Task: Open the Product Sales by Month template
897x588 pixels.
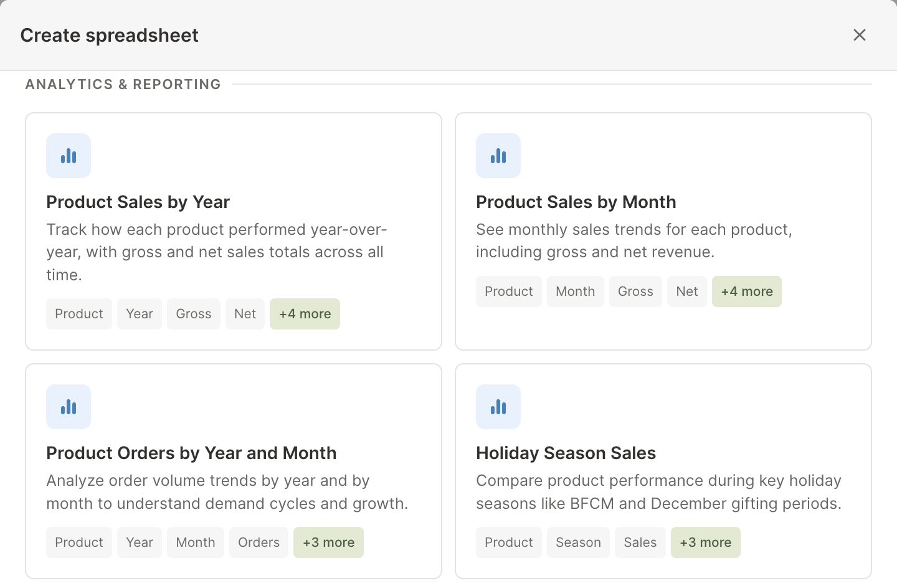Action: pos(663,231)
